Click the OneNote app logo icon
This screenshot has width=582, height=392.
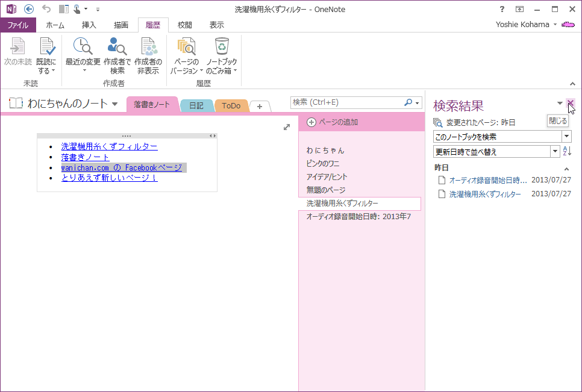(x=11, y=9)
